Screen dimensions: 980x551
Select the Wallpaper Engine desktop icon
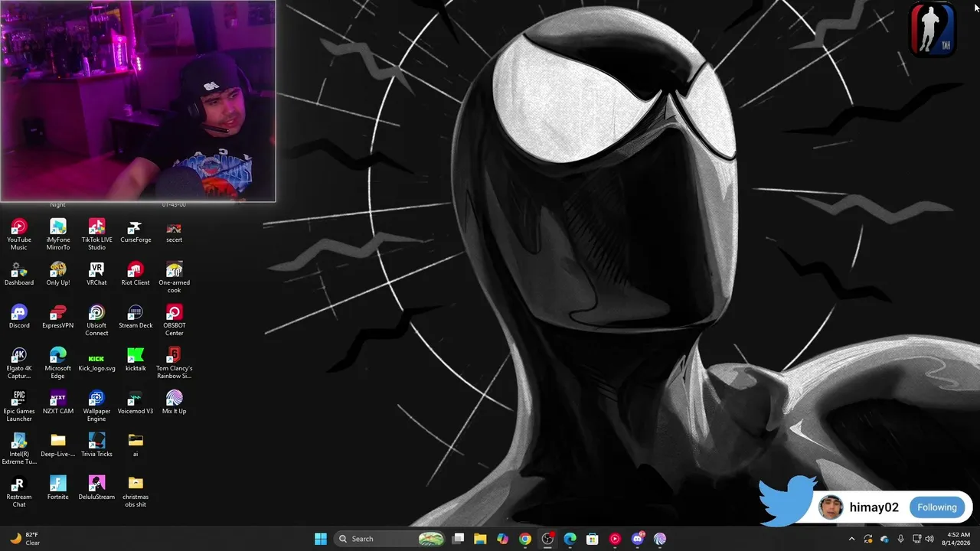coord(96,406)
